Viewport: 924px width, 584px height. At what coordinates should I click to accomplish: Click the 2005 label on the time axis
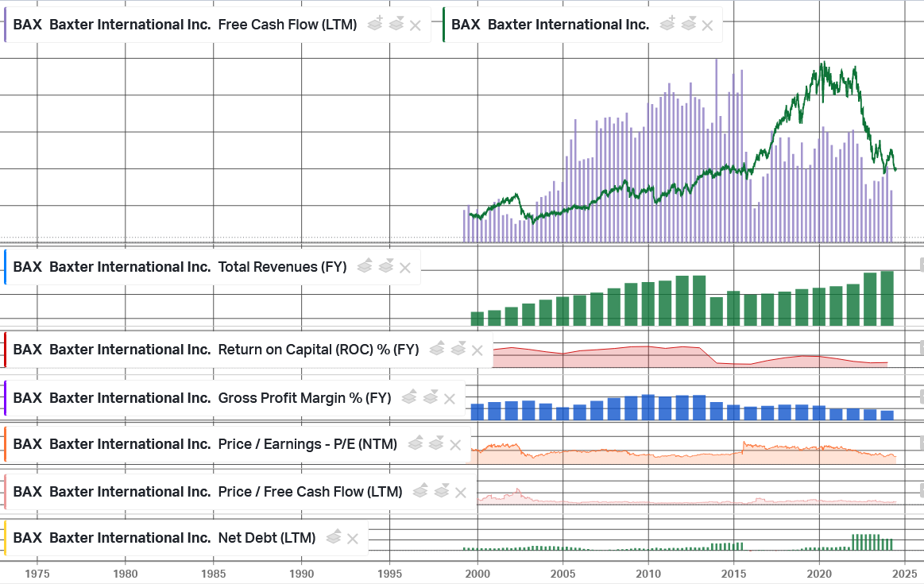[x=563, y=574]
